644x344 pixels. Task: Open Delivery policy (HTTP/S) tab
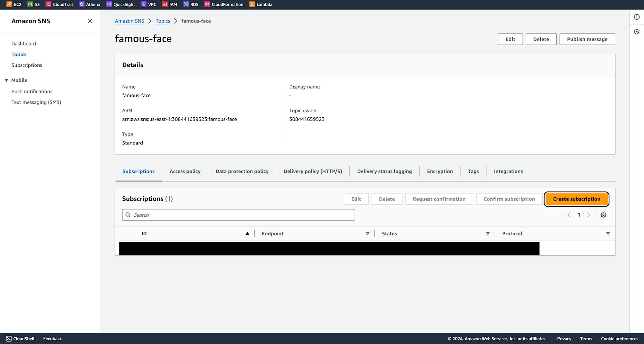tap(313, 171)
